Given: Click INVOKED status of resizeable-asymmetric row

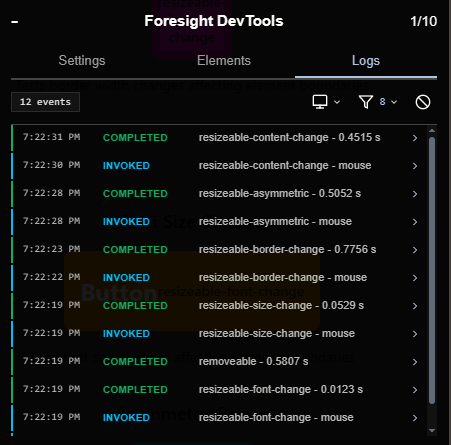Looking at the screenshot, I should (x=126, y=222).
